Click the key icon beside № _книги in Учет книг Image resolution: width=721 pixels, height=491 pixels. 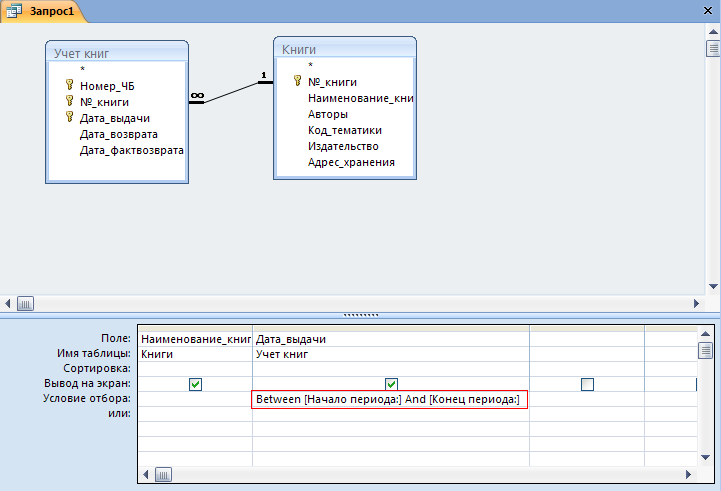click(x=69, y=101)
